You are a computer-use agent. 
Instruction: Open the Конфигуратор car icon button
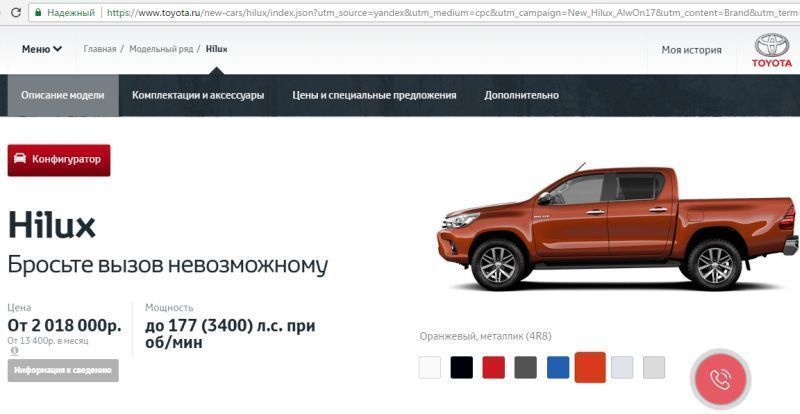59,160
